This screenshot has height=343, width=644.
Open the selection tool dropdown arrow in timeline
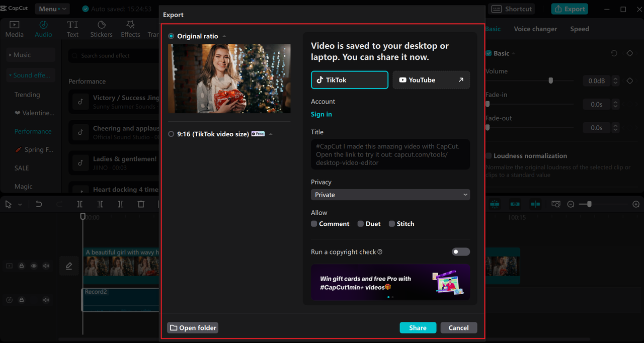[20, 205]
